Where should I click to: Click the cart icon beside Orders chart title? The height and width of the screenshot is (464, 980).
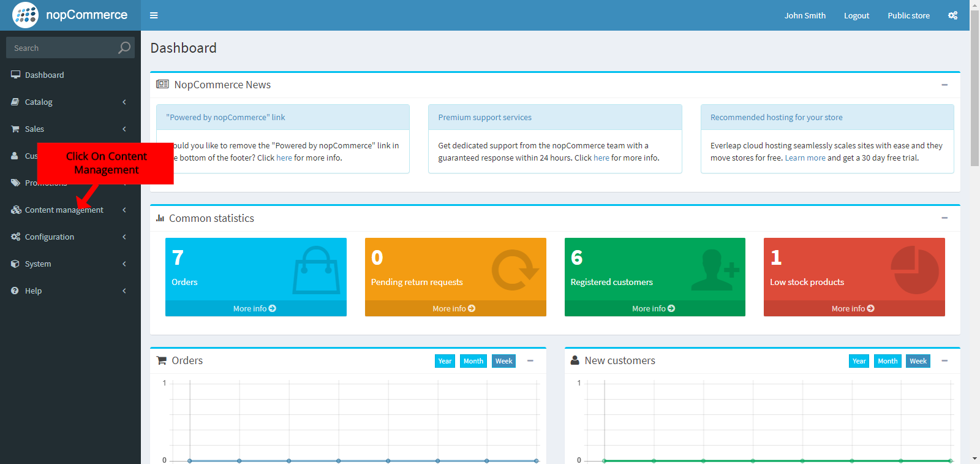tap(162, 360)
